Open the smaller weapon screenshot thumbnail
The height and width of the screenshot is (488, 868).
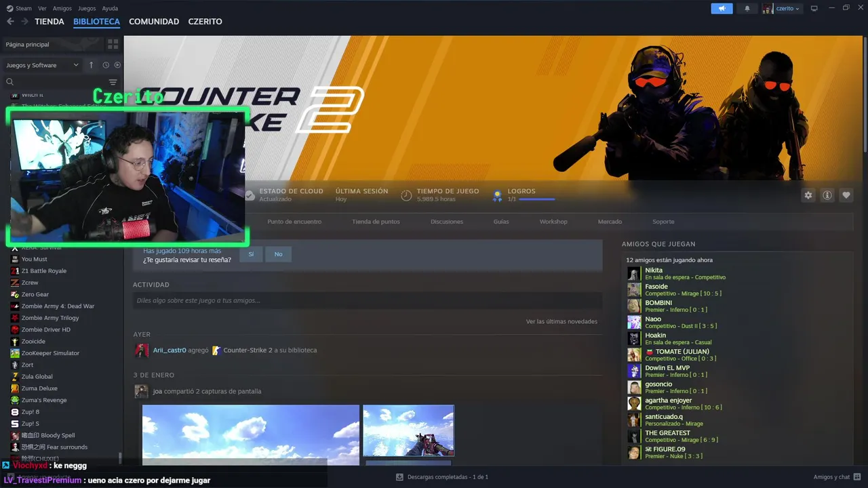[408, 430]
